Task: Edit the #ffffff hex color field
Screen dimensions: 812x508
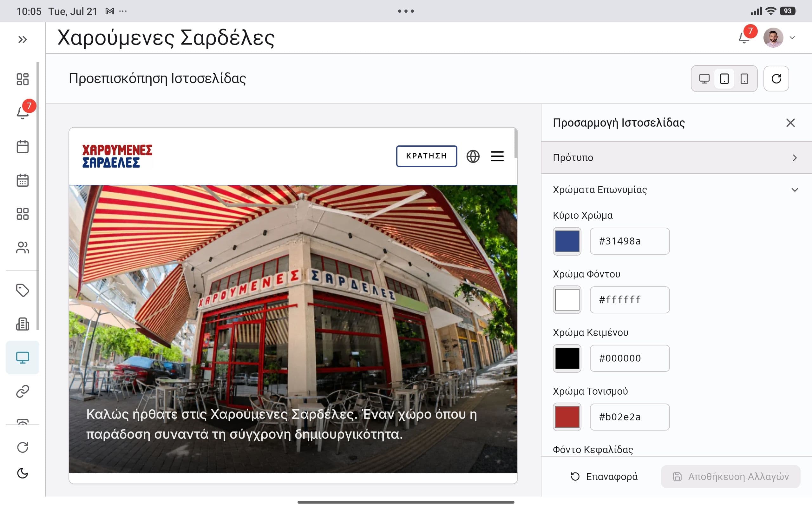Action: 630,300
